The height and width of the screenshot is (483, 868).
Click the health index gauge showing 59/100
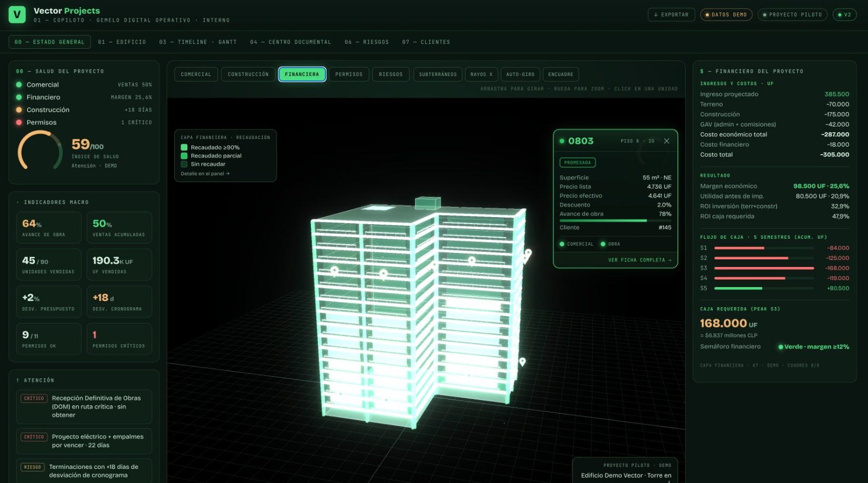[40, 150]
